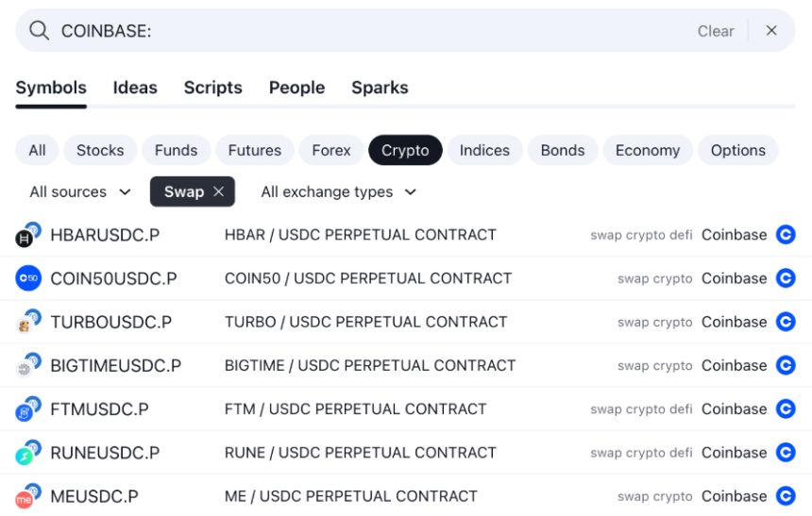Click the COIN50USDC.P coin logo icon
812x516 pixels.
tap(28, 278)
